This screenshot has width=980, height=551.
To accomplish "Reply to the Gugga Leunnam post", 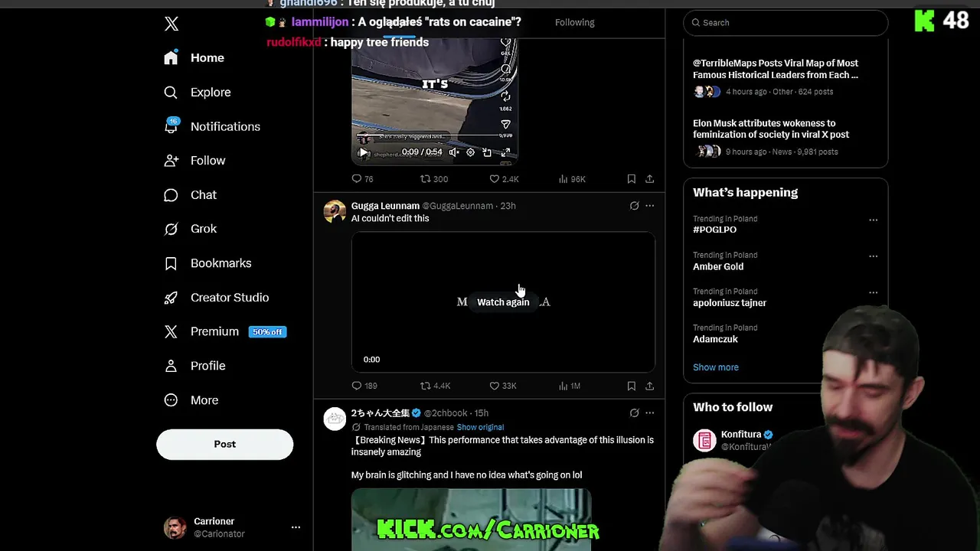I will pyautogui.click(x=364, y=386).
